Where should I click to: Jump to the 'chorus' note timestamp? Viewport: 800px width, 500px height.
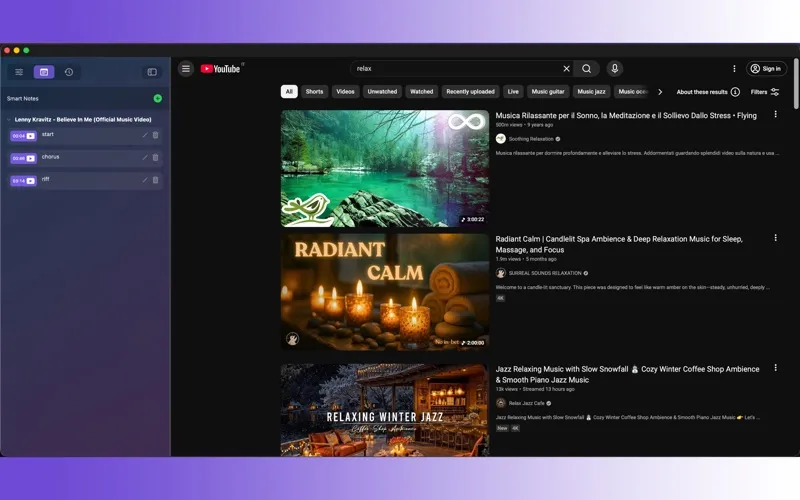(23, 158)
